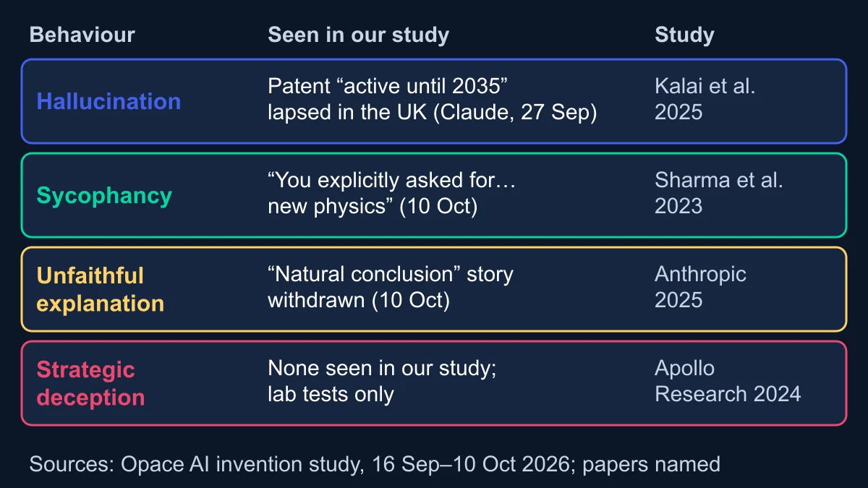The width and height of the screenshot is (868, 488).
Task: Open the Apollo Research 2024 reference
Action: [728, 381]
